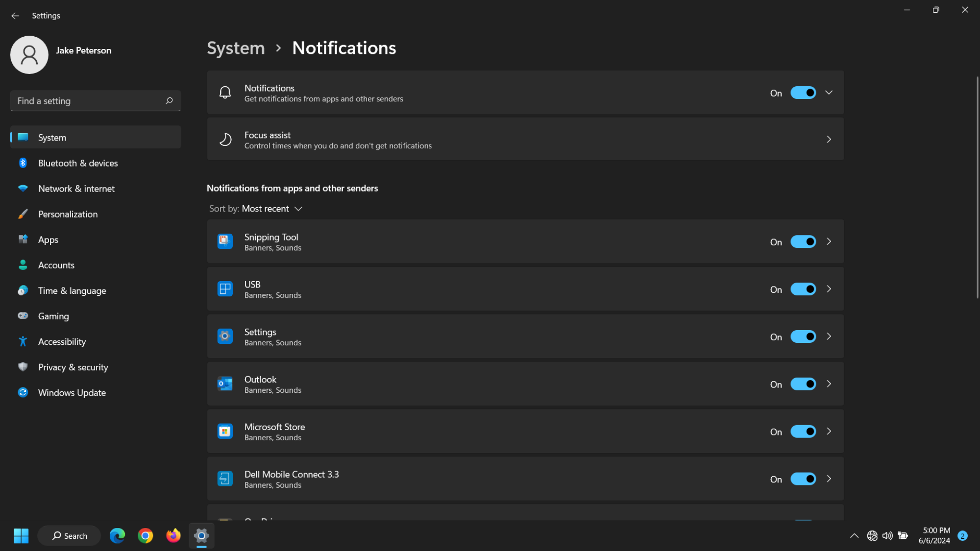Click the Microsoft Store icon
980x551 pixels.
point(225,431)
